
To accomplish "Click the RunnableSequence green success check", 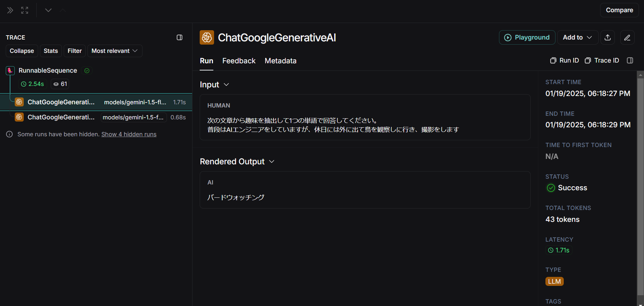I will click(x=87, y=70).
